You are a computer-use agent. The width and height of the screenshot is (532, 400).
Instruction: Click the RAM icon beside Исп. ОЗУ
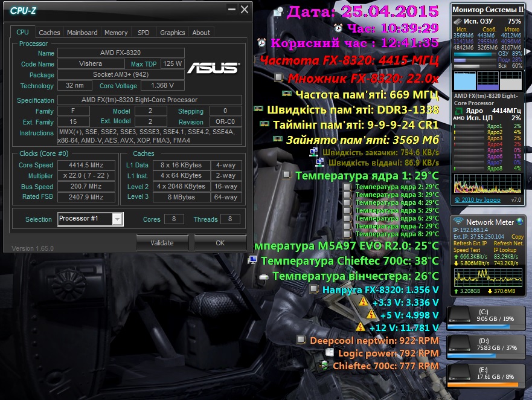458,21
